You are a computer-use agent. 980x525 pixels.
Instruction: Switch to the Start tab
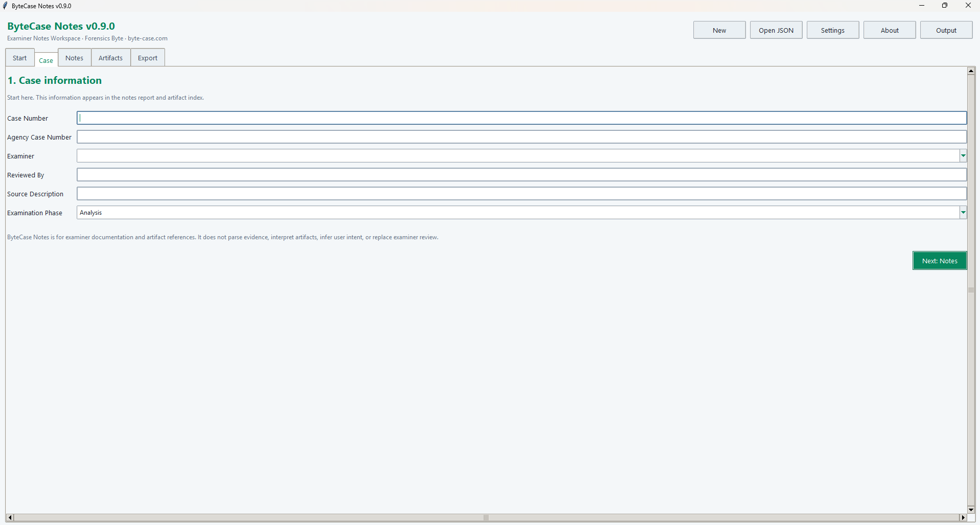click(x=20, y=58)
